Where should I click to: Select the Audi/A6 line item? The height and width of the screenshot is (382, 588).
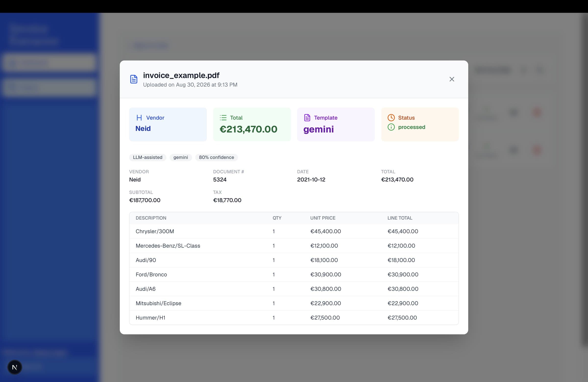[294, 289]
